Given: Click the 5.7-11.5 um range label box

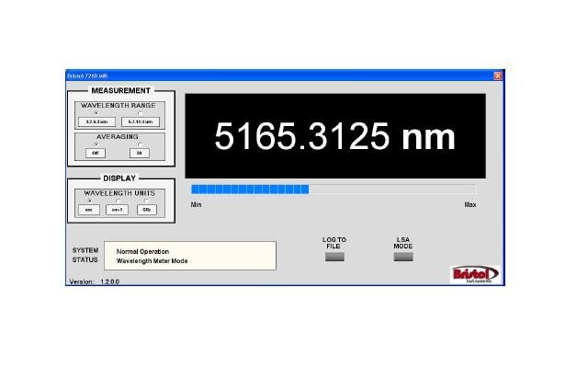Looking at the screenshot, I should point(139,121).
